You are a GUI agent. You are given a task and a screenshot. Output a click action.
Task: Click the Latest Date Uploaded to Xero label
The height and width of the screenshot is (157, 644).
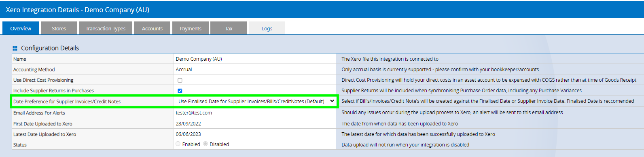(x=44, y=134)
